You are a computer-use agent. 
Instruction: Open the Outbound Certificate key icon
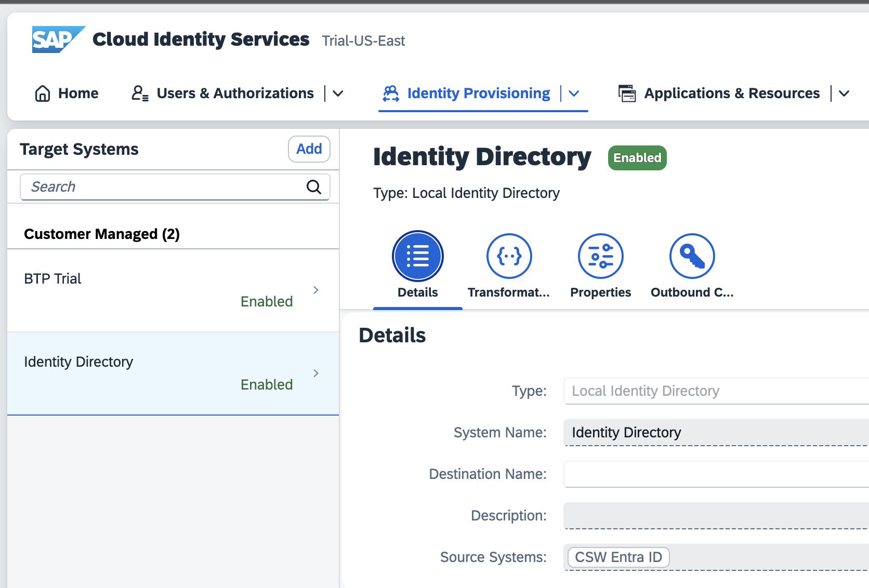point(692,256)
